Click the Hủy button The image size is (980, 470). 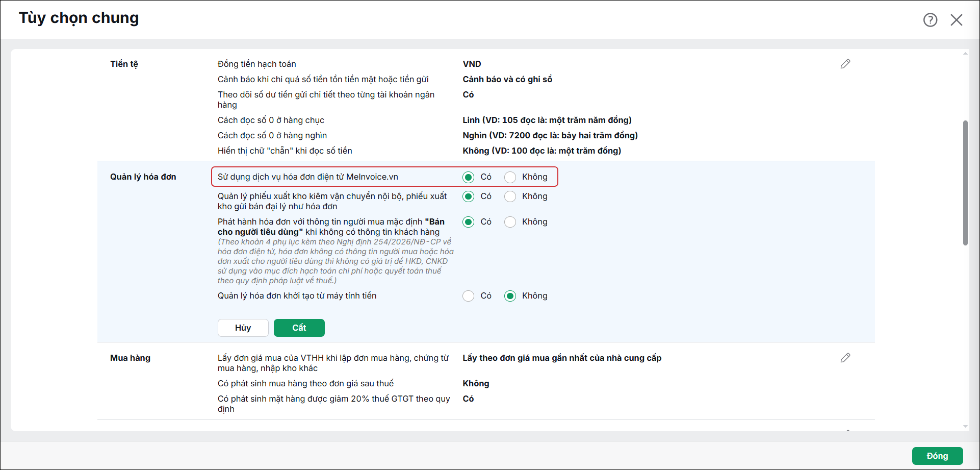pyautogui.click(x=243, y=328)
